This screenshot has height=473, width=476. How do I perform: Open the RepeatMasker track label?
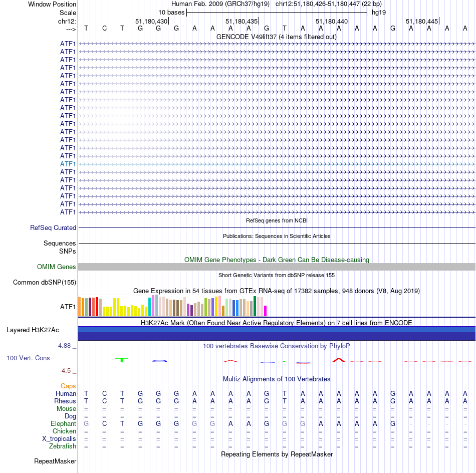[x=55, y=461]
